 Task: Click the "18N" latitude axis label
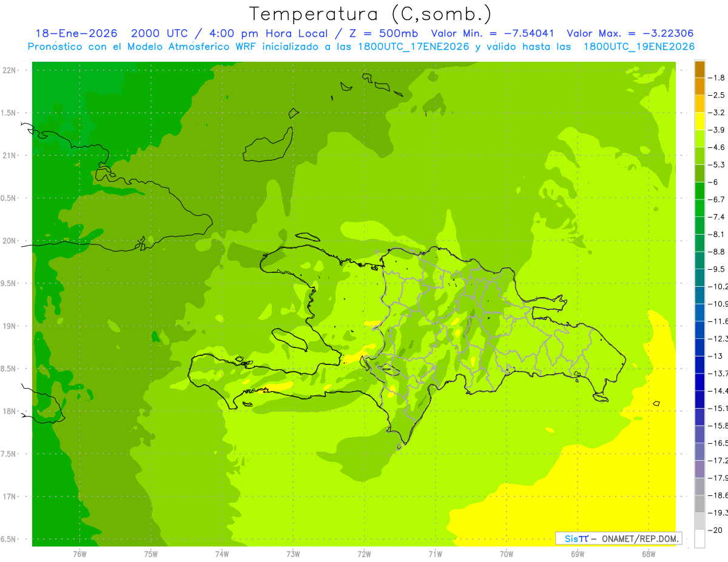(x=9, y=411)
